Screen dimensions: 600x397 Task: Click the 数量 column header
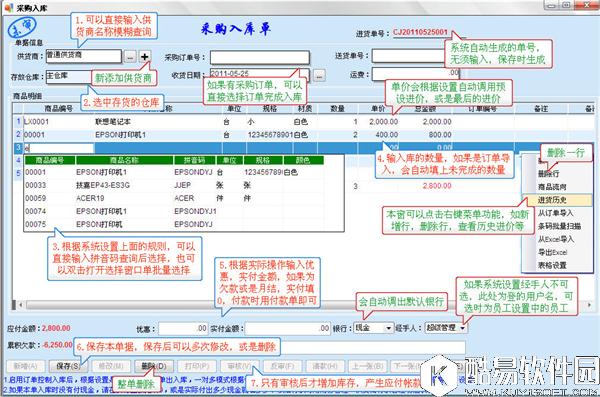pos(338,109)
